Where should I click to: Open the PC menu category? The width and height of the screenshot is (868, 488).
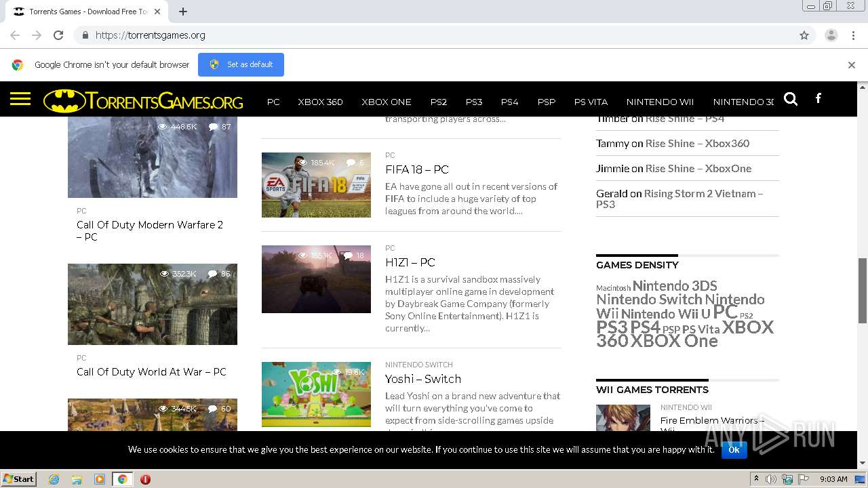273,102
